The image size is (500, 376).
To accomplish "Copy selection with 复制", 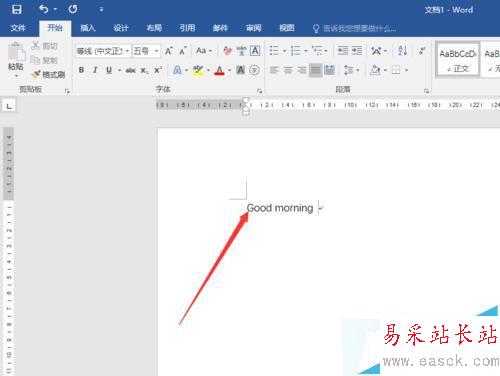I will [44, 60].
